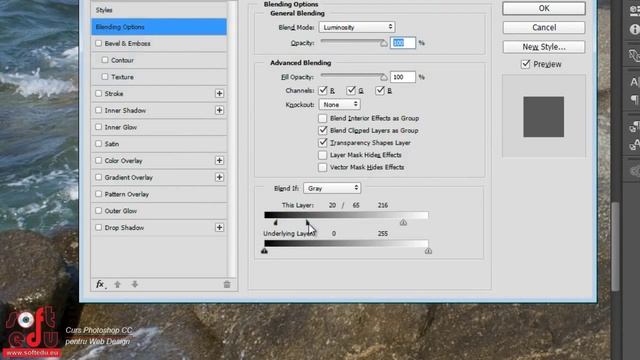The width and height of the screenshot is (640, 360).
Task: Disable Transparency Shapes Layer checkbox
Action: click(322, 142)
